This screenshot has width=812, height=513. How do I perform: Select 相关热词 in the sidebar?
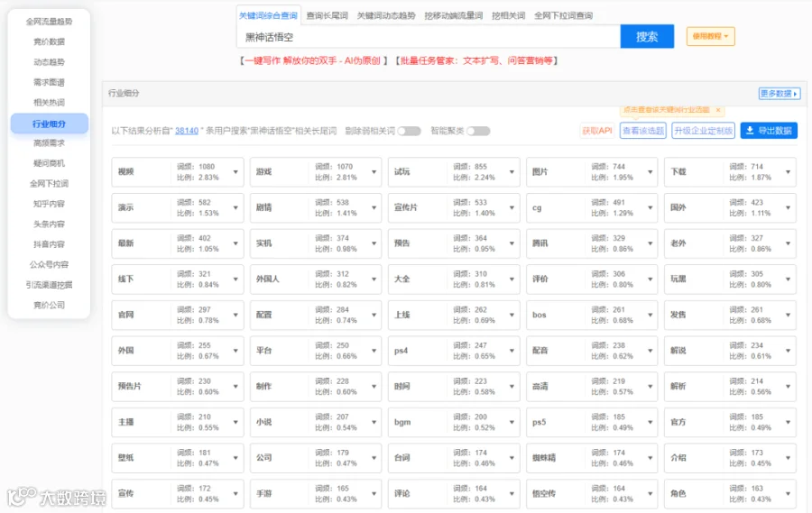pyautogui.click(x=50, y=103)
